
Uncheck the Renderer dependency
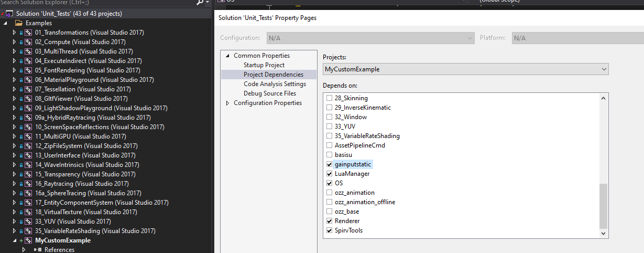(330, 221)
